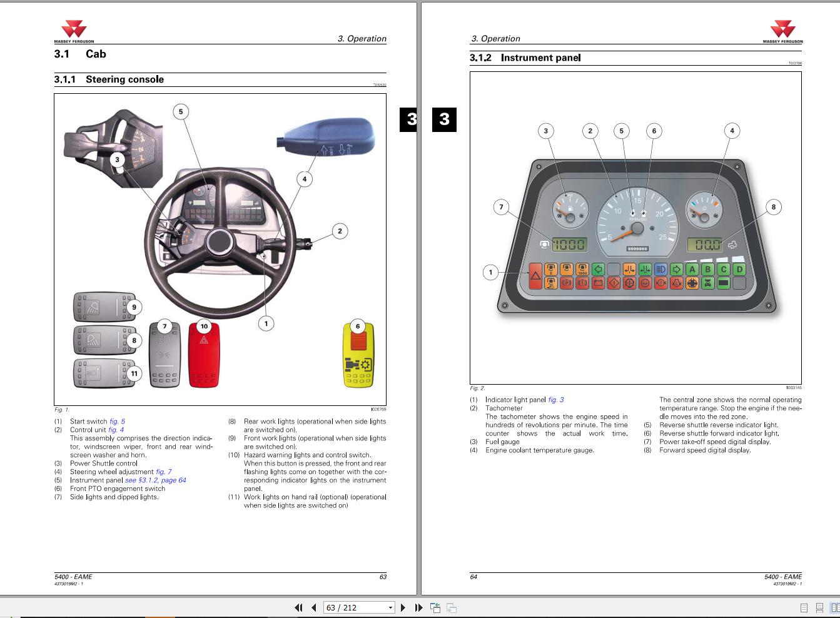Screen dimensions: 840x618
Task: Click the go-forward view icon
Action: [451, 607]
